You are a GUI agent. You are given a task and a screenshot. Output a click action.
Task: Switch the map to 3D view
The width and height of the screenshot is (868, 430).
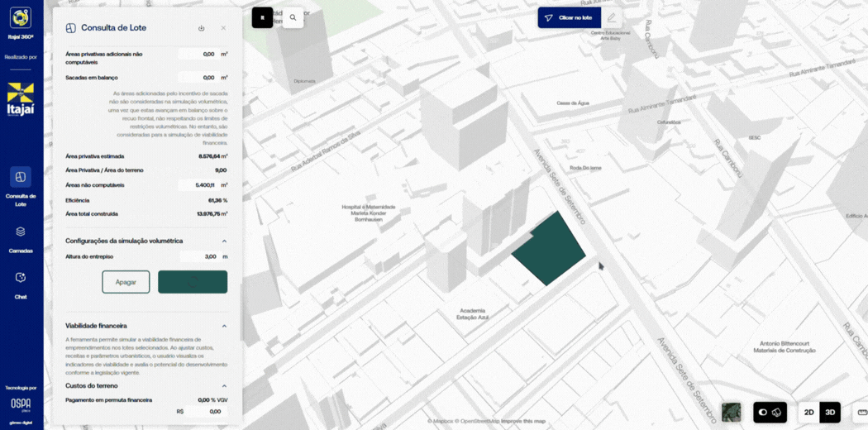click(830, 413)
